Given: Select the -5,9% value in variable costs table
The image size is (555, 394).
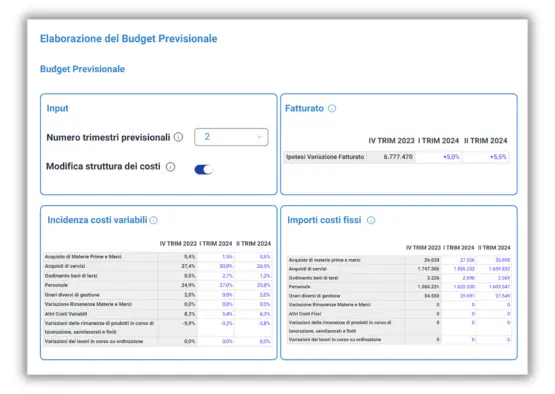Looking at the screenshot, I should 189,324.
